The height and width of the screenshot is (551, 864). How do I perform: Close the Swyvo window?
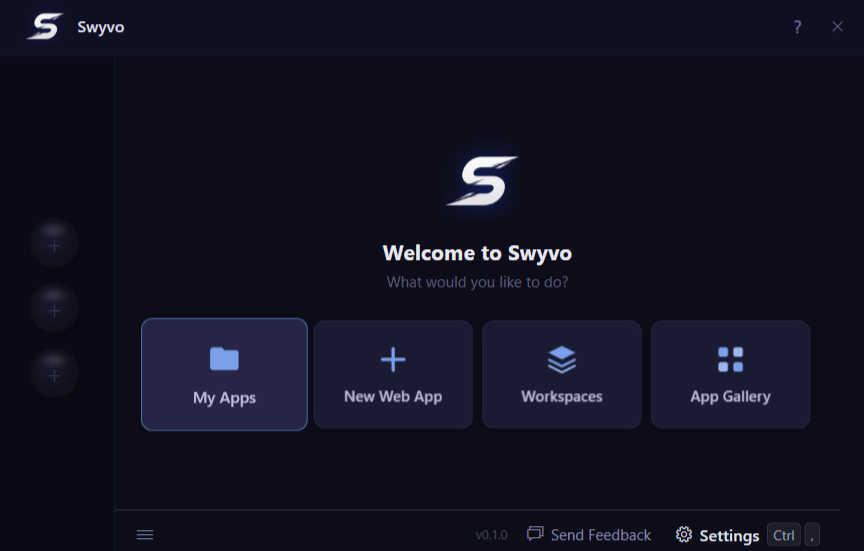838,26
